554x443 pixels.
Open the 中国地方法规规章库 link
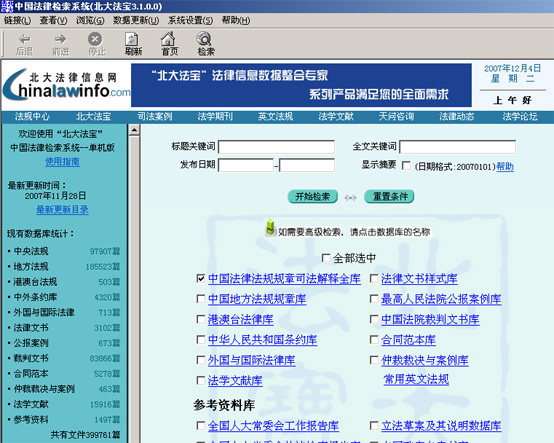click(x=257, y=299)
